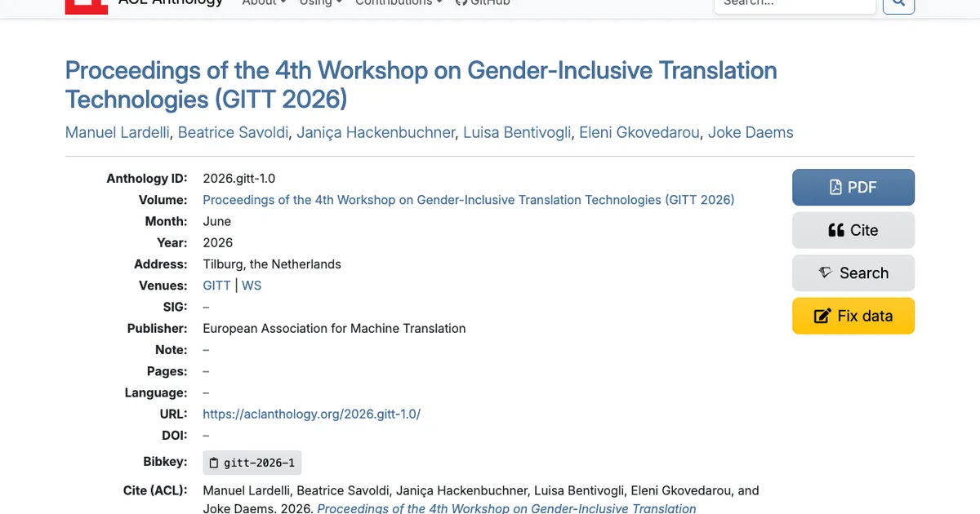Download the PDF of the proceedings

pyautogui.click(x=853, y=188)
